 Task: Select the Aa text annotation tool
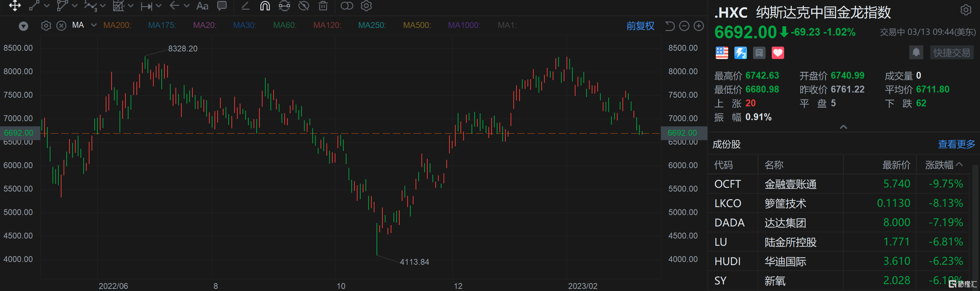pos(202,6)
